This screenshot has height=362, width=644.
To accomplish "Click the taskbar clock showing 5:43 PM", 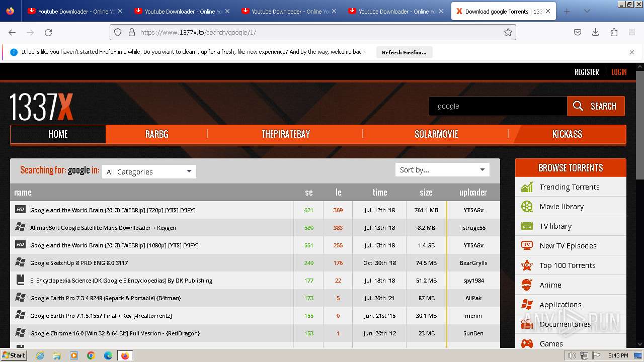I will [x=618, y=355].
